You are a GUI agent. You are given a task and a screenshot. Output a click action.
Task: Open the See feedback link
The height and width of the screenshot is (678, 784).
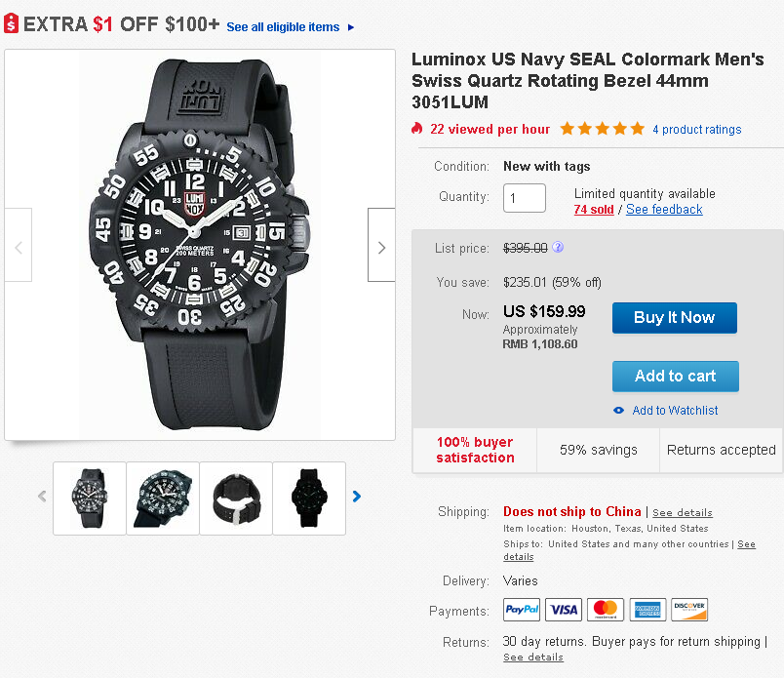pos(664,210)
